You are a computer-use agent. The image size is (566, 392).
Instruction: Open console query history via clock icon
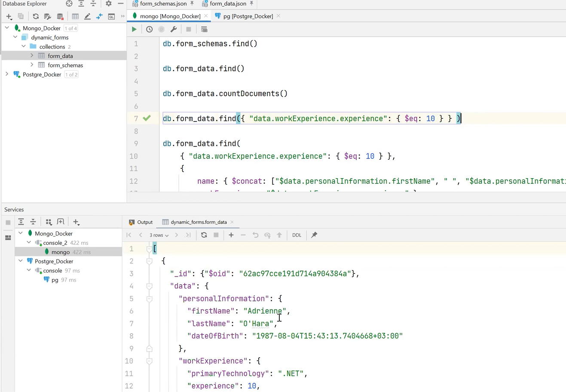pyautogui.click(x=149, y=29)
